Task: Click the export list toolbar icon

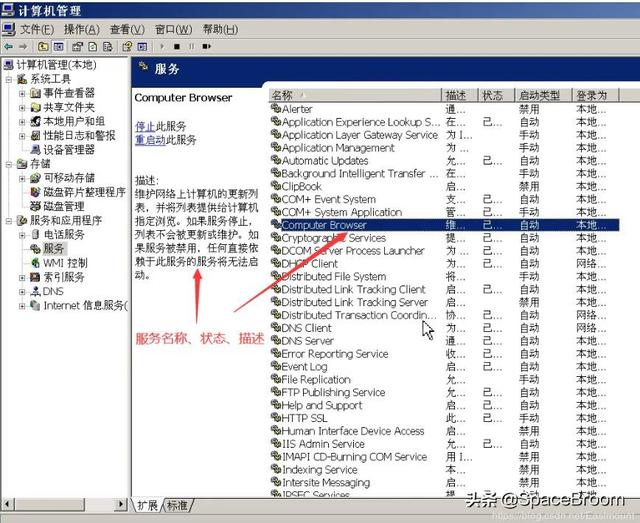Action: (x=107, y=47)
